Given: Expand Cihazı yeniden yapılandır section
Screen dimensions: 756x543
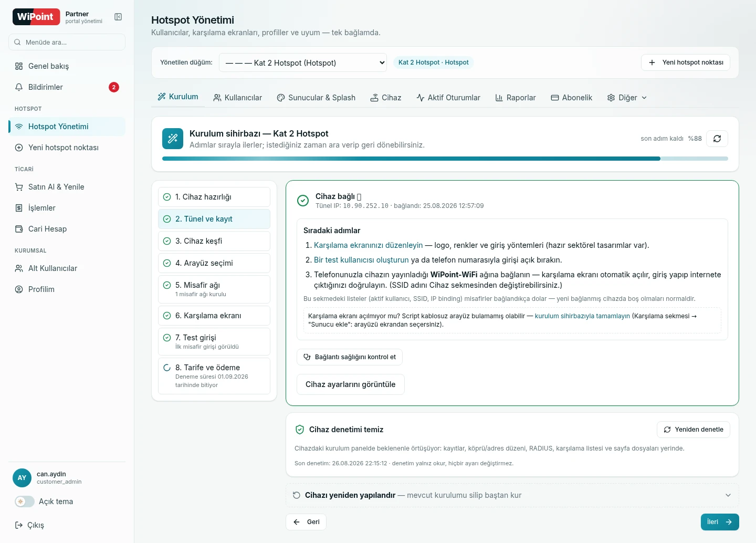Looking at the screenshot, I should (x=512, y=495).
